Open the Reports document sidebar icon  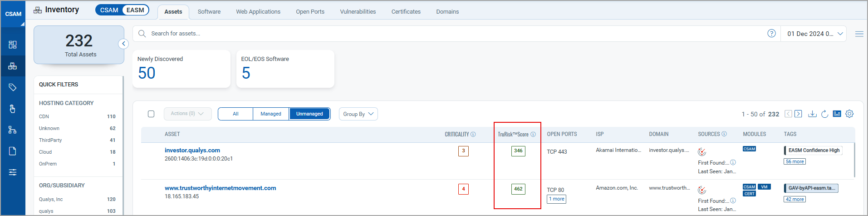coord(13,151)
